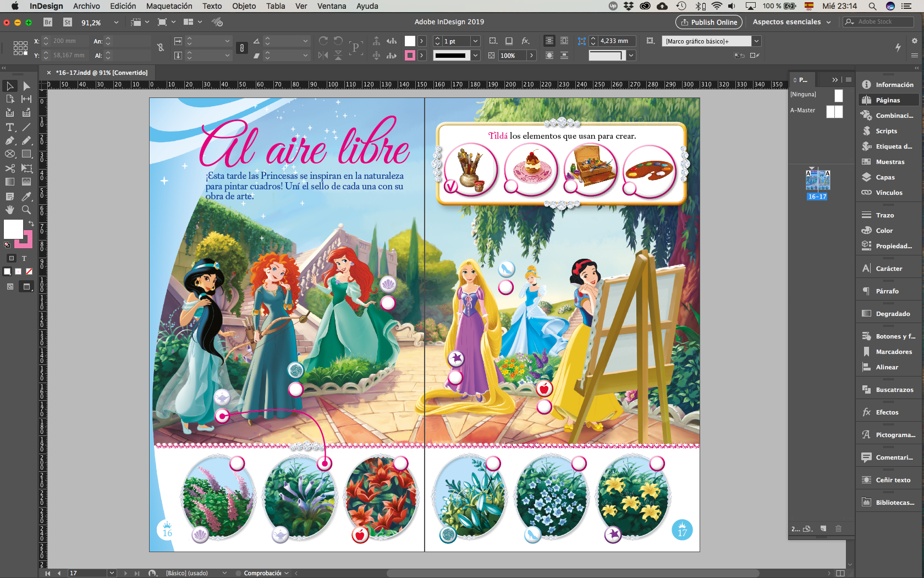The height and width of the screenshot is (578, 924).
Task: Swap fill and stroke colors arrow
Action: click(31, 223)
